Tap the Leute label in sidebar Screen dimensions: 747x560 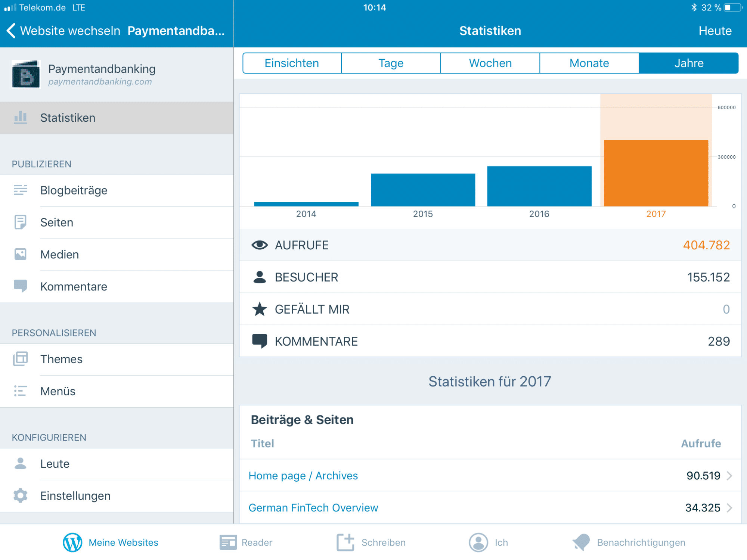coord(55,464)
